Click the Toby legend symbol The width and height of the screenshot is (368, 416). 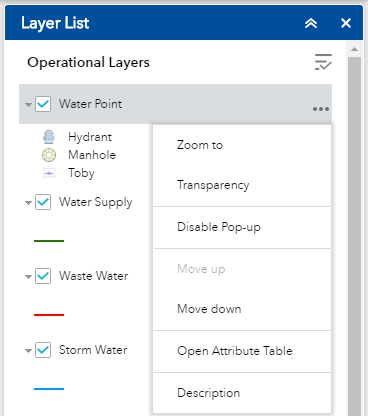point(49,173)
